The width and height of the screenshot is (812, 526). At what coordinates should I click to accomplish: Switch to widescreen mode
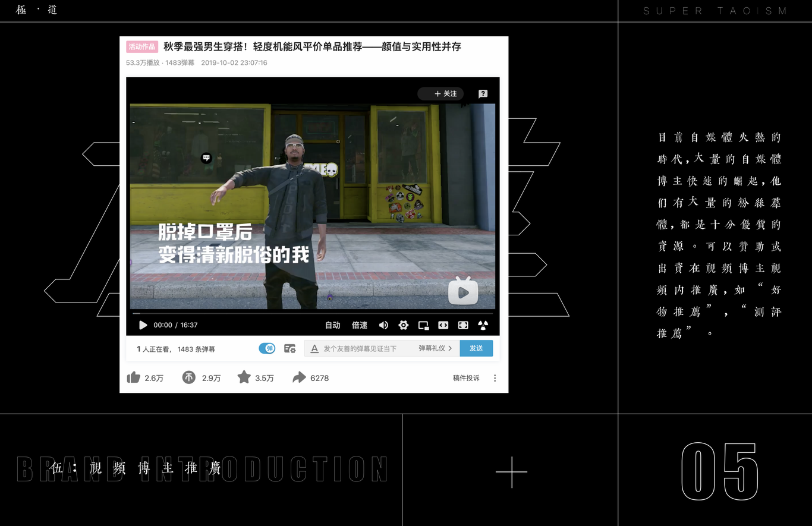[x=443, y=325]
